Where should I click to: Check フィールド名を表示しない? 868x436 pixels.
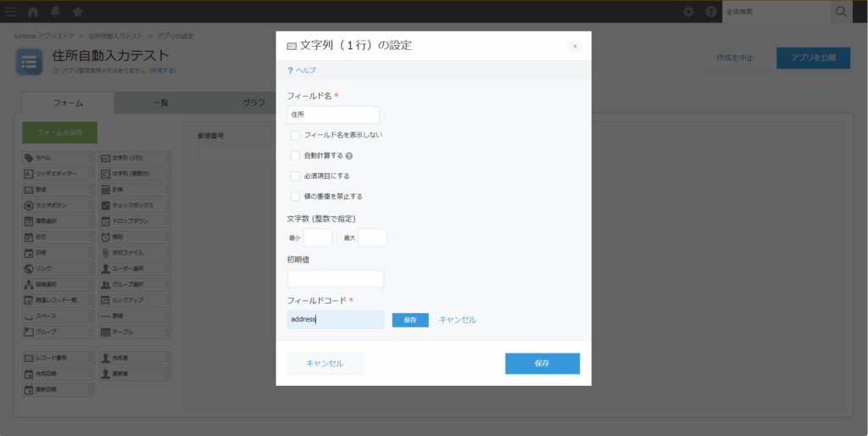click(295, 135)
